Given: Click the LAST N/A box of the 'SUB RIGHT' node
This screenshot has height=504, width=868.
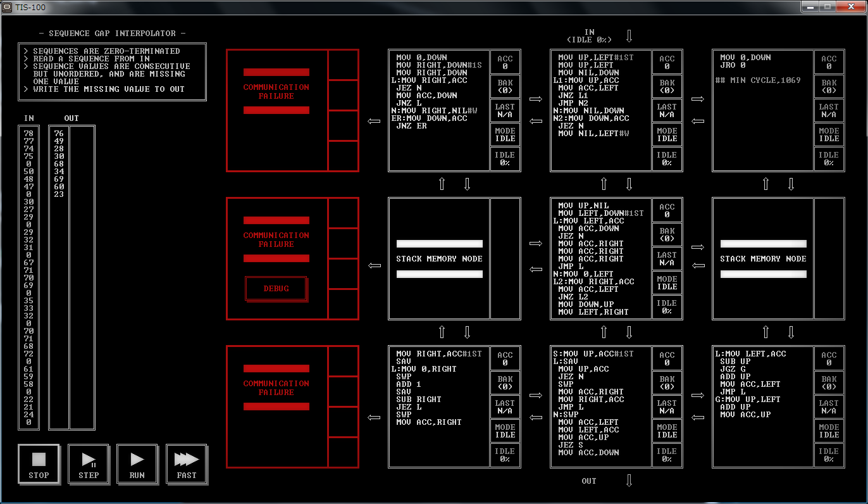Looking at the screenshot, I should click(x=505, y=406).
